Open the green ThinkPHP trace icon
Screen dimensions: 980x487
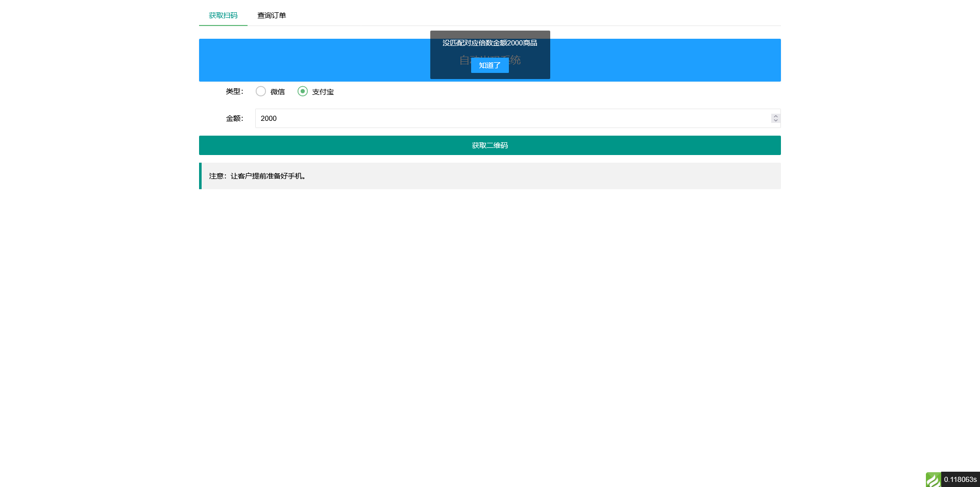point(933,479)
